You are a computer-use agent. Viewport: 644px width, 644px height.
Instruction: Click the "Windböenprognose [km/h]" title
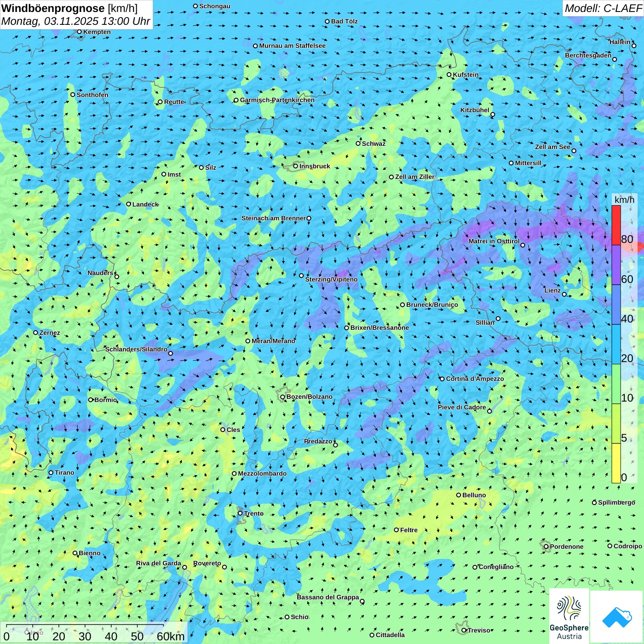[69, 8]
